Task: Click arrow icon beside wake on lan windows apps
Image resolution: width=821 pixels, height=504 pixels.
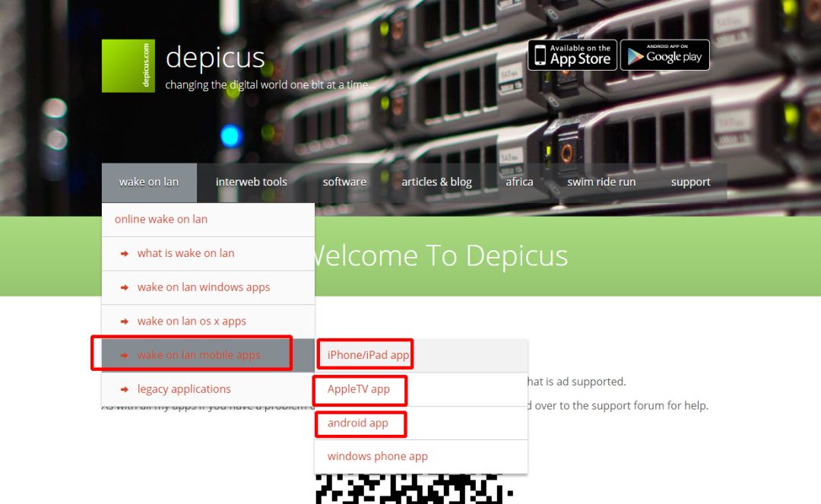Action: [x=125, y=288]
